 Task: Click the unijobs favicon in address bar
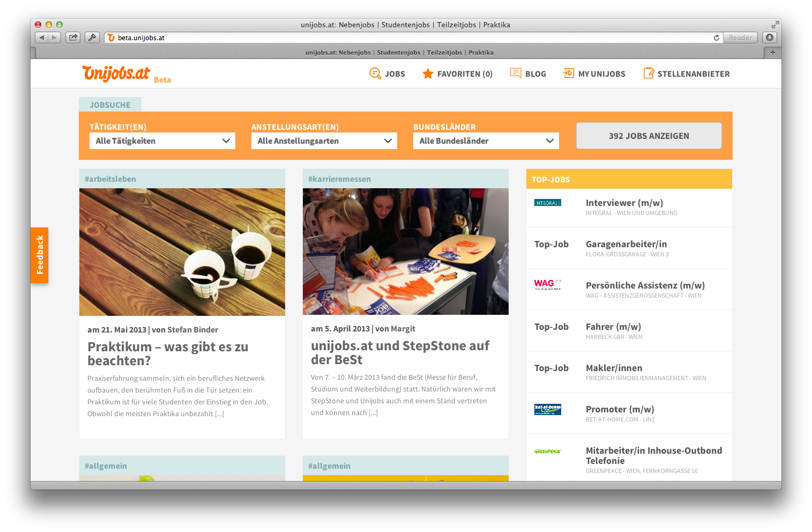tap(111, 38)
